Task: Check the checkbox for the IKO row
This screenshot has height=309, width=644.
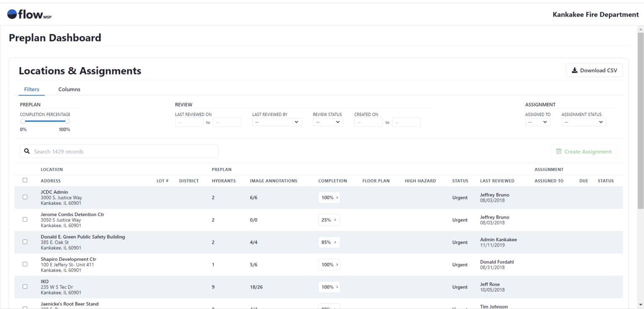Action: 25,286
